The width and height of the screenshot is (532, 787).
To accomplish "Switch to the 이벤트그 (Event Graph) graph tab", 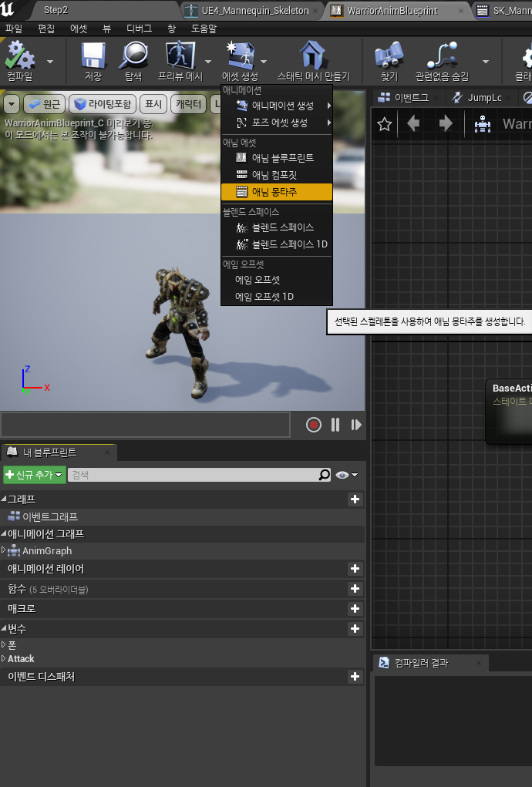I will click(407, 97).
